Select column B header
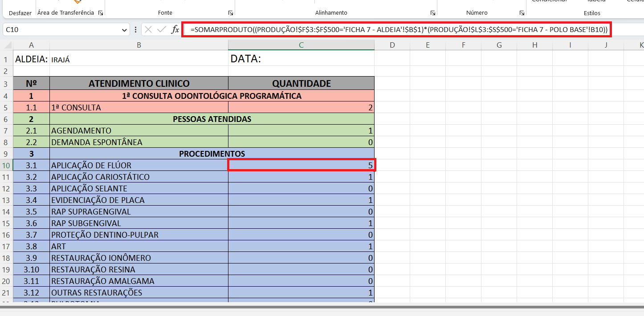This screenshot has height=316, width=644. click(139, 45)
